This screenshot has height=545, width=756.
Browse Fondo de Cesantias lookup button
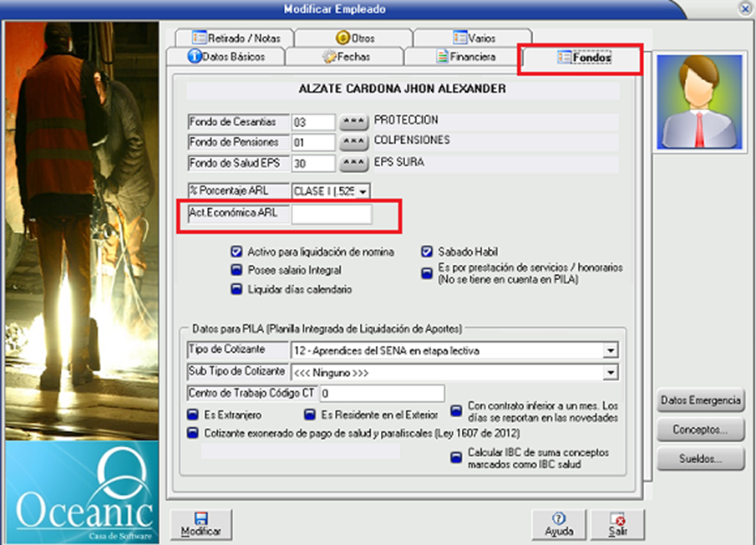(x=353, y=122)
